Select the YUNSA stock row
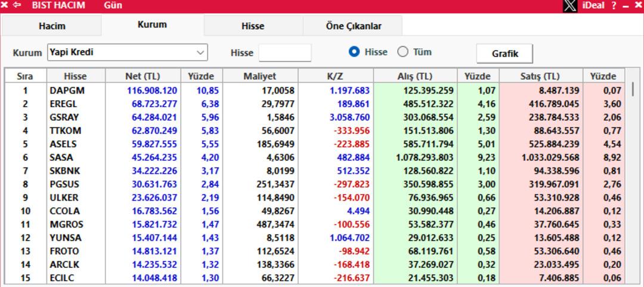644x287 pixels. pyautogui.click(x=315, y=238)
